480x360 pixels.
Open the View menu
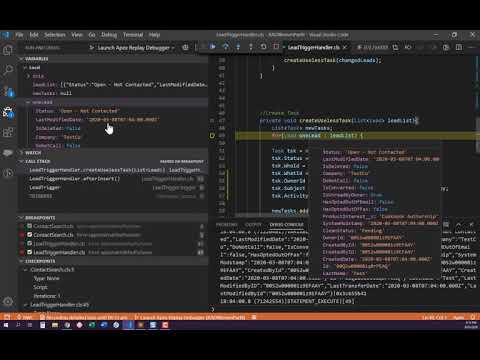pos(77,35)
